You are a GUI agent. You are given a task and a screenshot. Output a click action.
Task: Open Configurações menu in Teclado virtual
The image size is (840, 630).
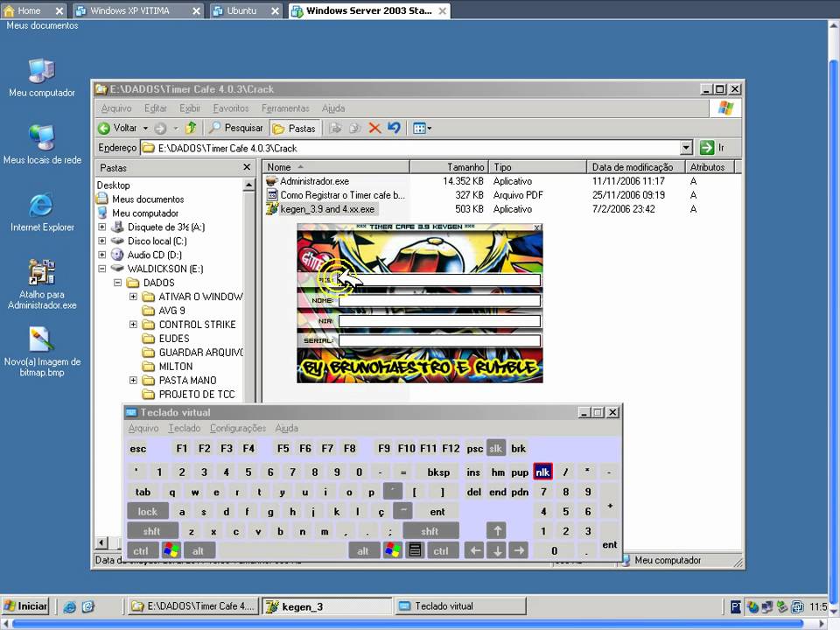[238, 428]
